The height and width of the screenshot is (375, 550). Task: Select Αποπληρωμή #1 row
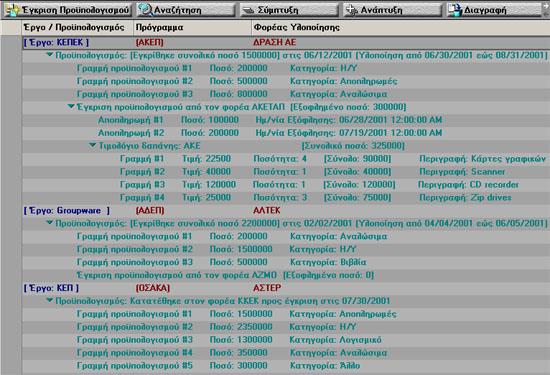coord(286,120)
